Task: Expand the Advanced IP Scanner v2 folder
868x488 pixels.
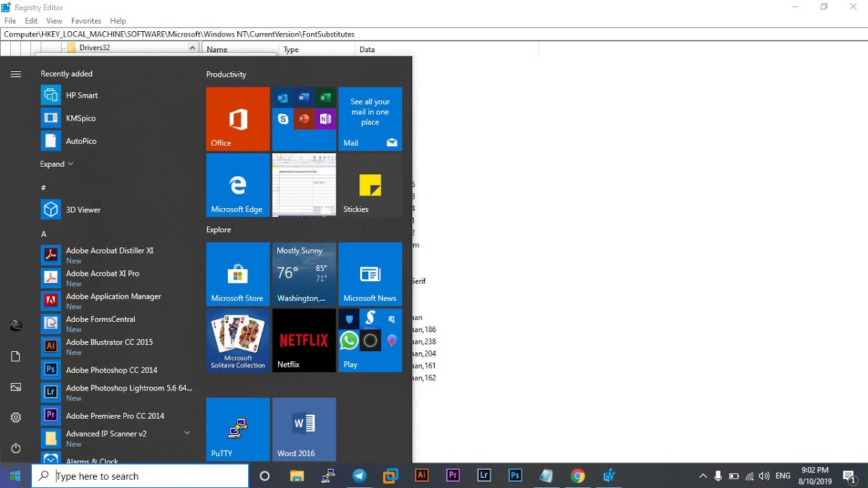Action: (x=117, y=439)
